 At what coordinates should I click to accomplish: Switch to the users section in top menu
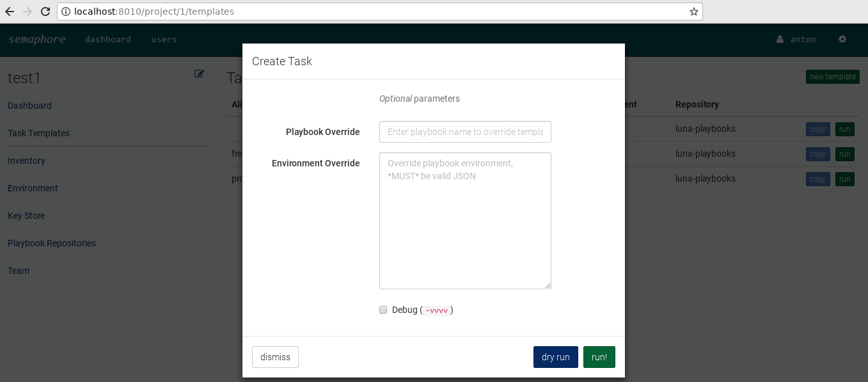click(164, 39)
